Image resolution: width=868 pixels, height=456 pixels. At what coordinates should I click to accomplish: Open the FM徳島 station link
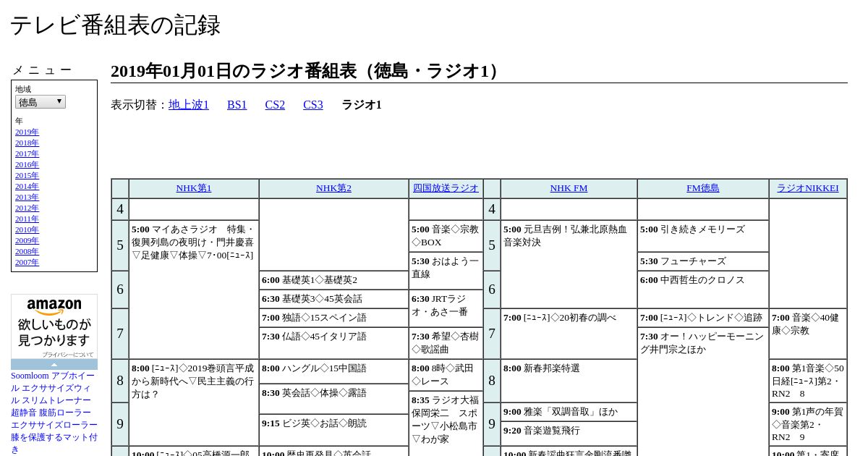point(703,188)
